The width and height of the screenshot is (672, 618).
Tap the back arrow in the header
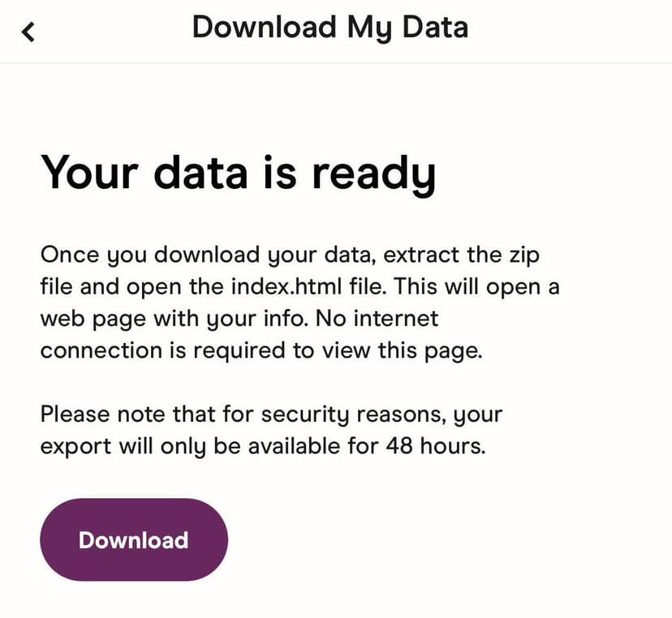coord(28,32)
